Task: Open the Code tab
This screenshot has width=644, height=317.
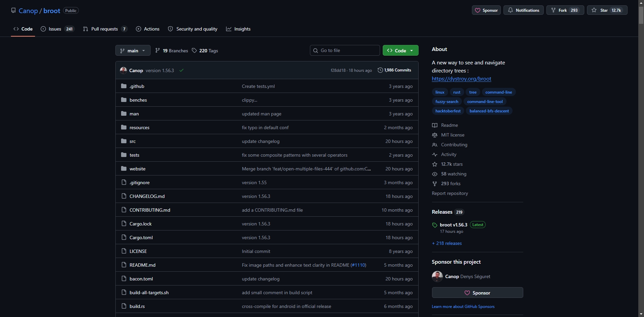Action: [23, 29]
